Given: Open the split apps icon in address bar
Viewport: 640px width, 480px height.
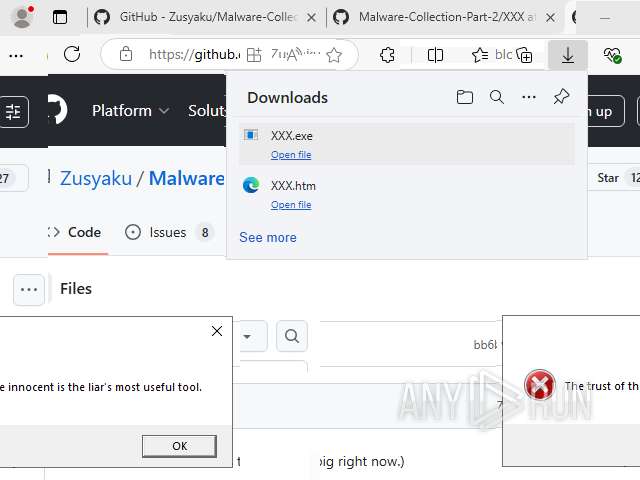Looking at the screenshot, I should click(254, 55).
